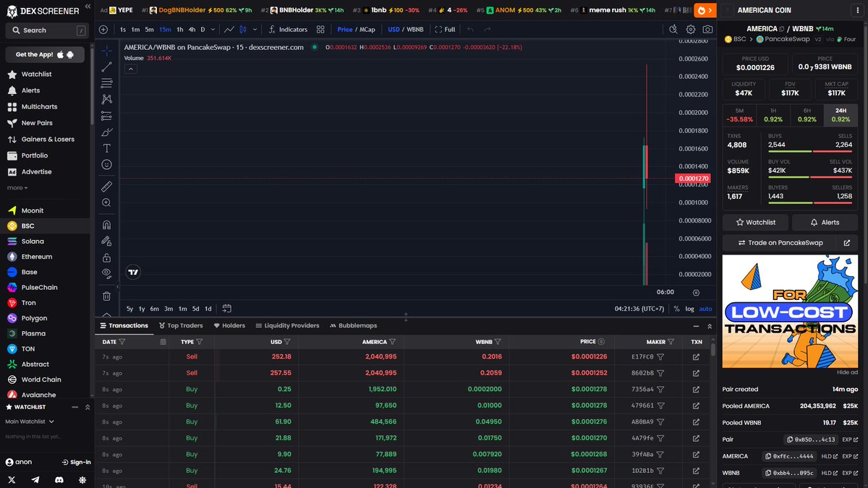Take a chart snapshot with camera icon
Screen dimensions: 868x488
click(x=707, y=30)
